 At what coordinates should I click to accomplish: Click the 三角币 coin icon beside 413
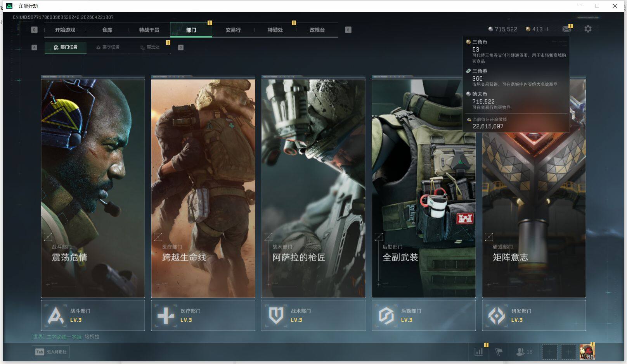tap(528, 29)
